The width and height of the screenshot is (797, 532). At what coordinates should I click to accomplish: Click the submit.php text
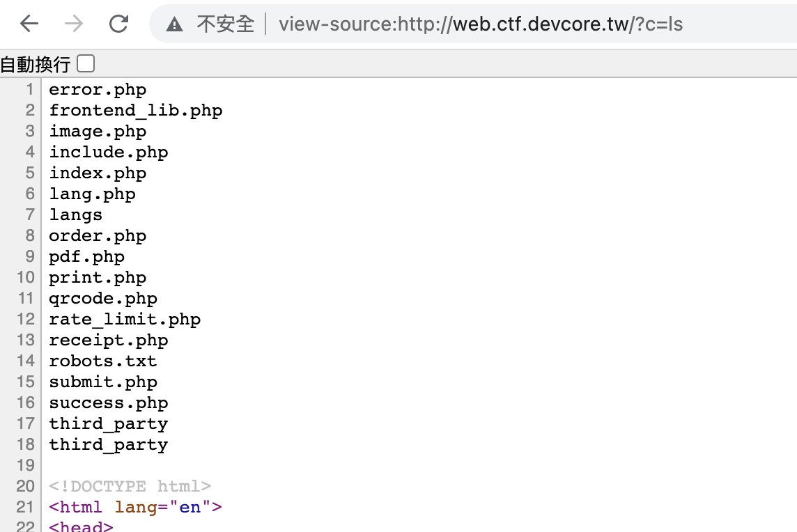(102, 382)
